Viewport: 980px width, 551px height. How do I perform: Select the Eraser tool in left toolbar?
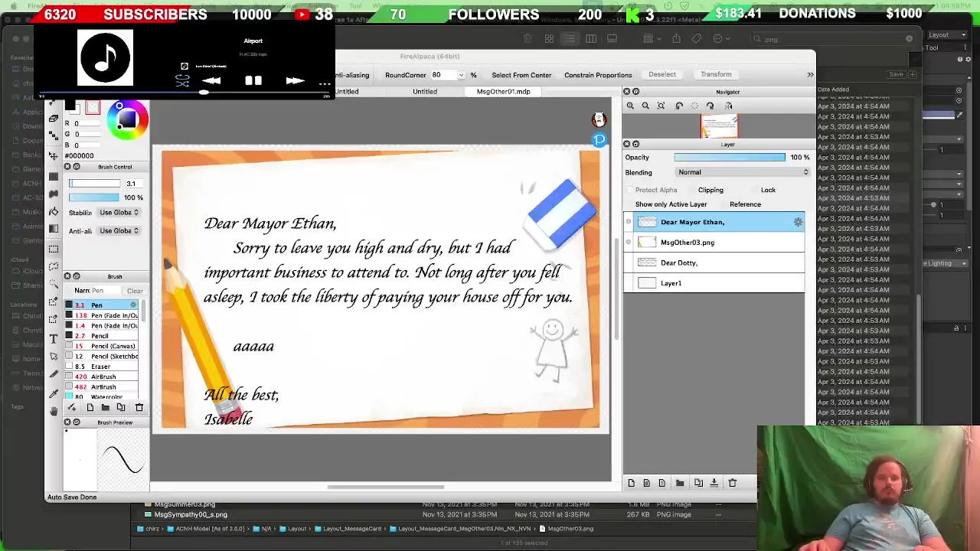pos(54,119)
